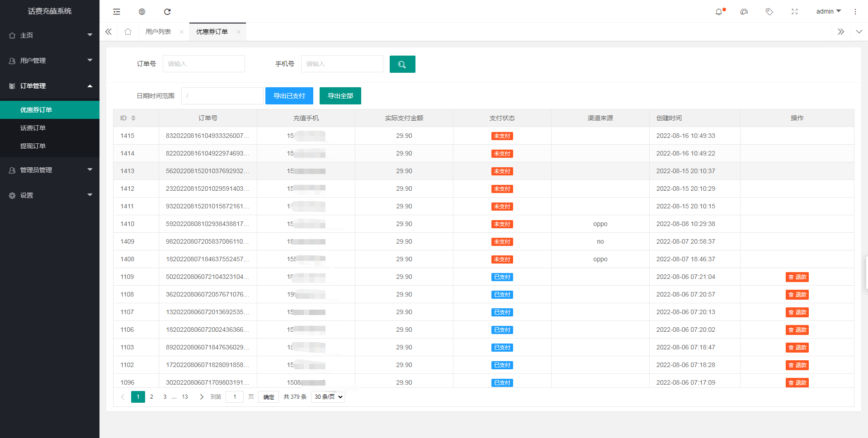Click the 退款 button for order 1108
The image size is (868, 438).
797,295
